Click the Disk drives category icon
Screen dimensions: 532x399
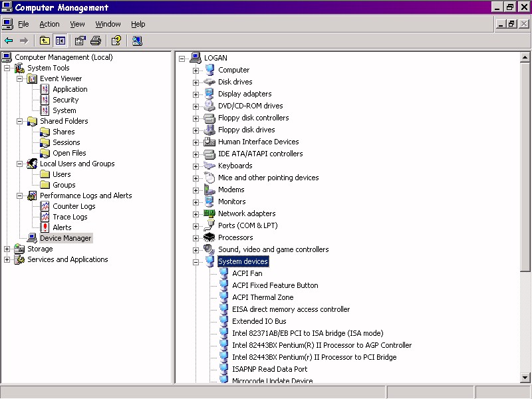click(x=209, y=82)
